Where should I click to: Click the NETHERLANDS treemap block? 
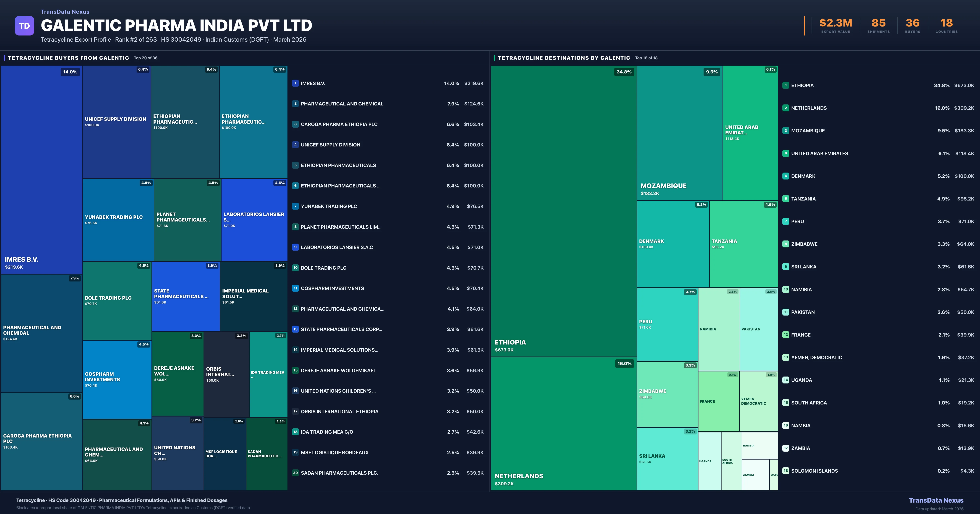563,424
